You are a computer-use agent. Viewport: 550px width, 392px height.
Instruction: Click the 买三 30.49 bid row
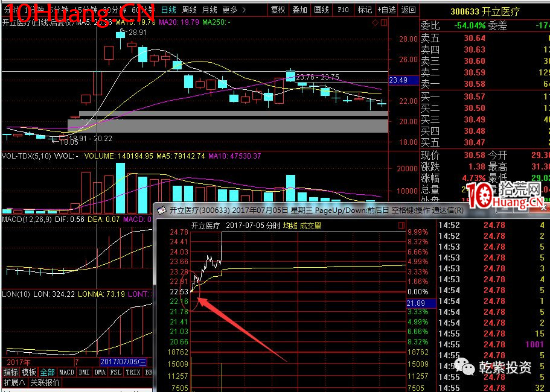tap(485, 119)
